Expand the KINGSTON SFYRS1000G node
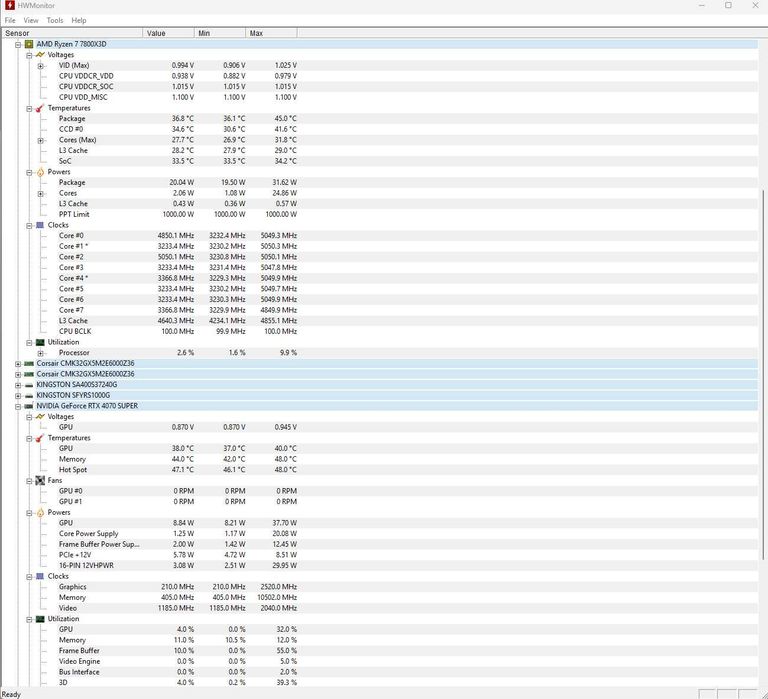Viewport: 768px width, 699px height. pyautogui.click(x=18, y=396)
